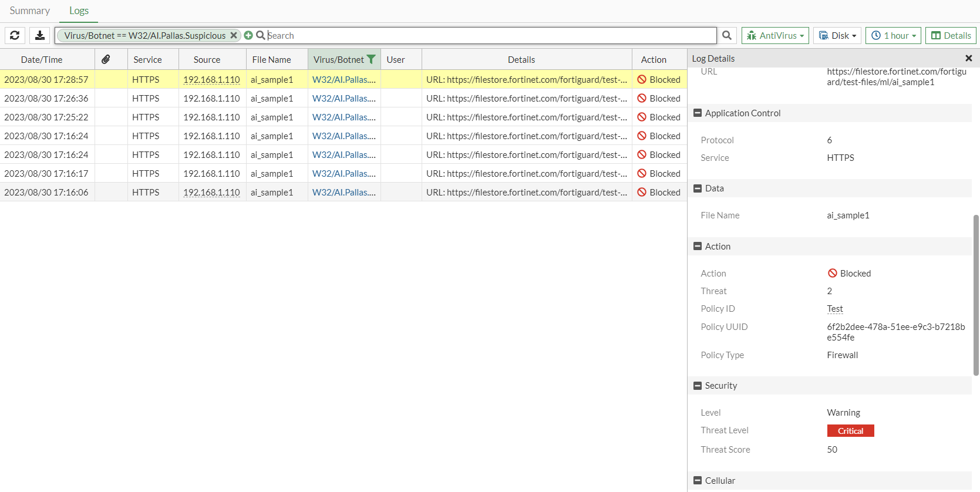Close the Log Details panel

point(968,58)
